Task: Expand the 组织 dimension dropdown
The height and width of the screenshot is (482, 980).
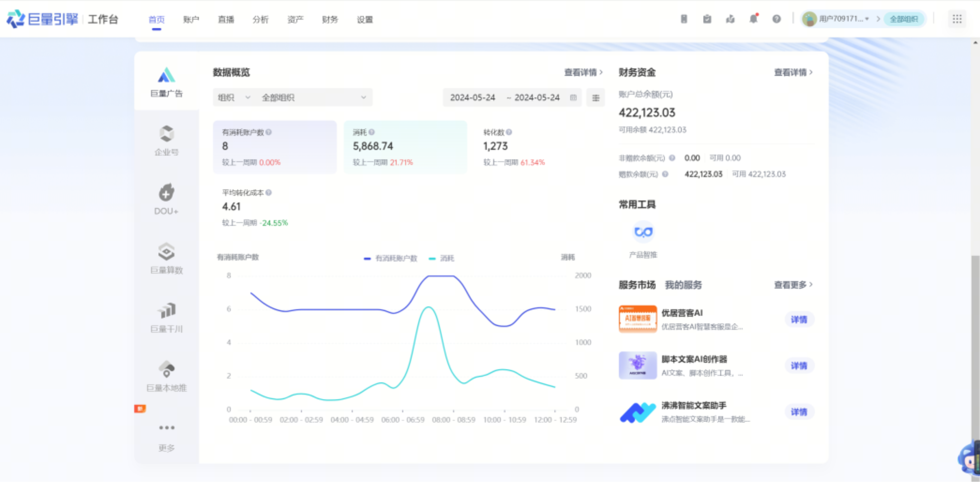Action: 233,97
